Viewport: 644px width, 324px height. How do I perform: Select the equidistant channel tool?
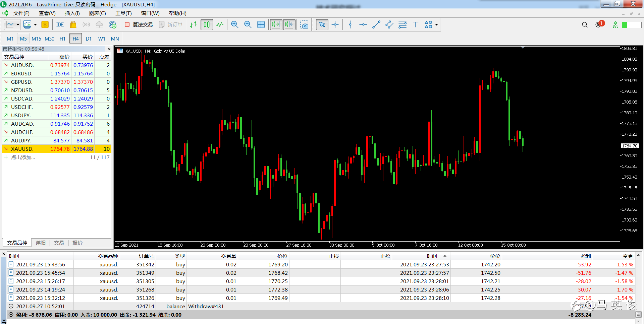pyautogui.click(x=389, y=25)
